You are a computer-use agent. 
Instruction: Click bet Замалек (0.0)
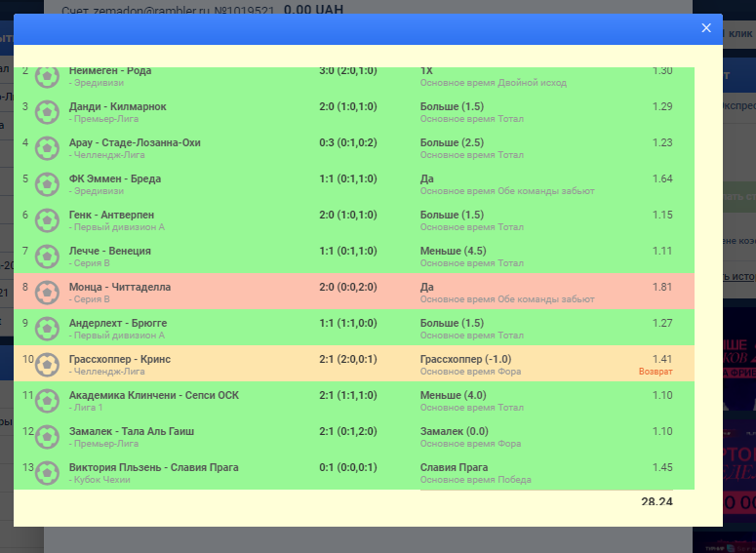coord(455,431)
